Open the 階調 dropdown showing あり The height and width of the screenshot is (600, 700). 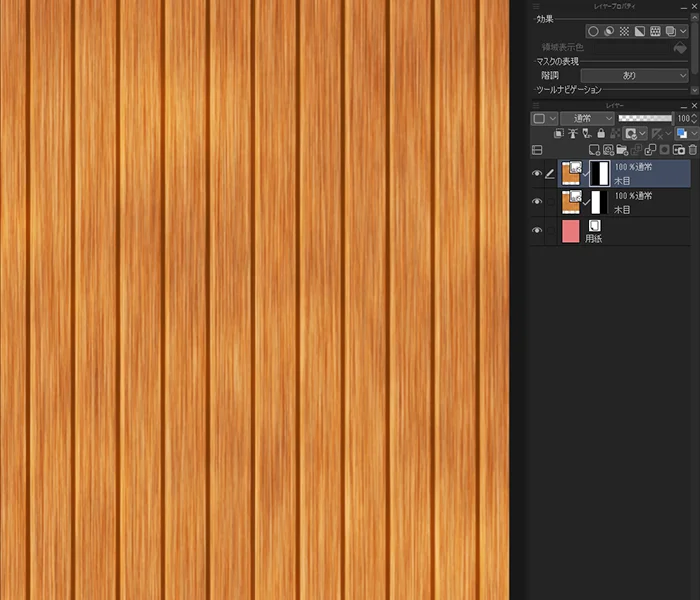pyautogui.click(x=634, y=75)
